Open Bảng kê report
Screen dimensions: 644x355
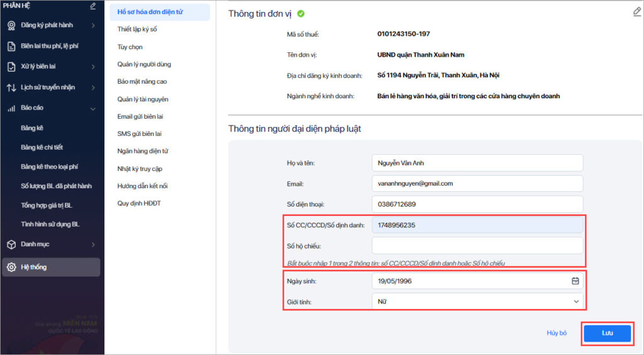click(32, 128)
